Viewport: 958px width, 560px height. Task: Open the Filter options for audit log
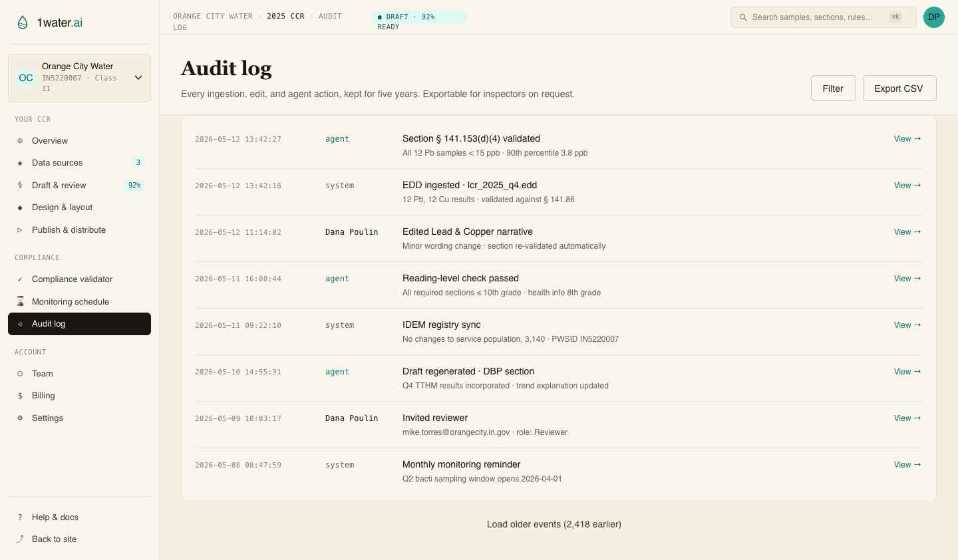[833, 88]
